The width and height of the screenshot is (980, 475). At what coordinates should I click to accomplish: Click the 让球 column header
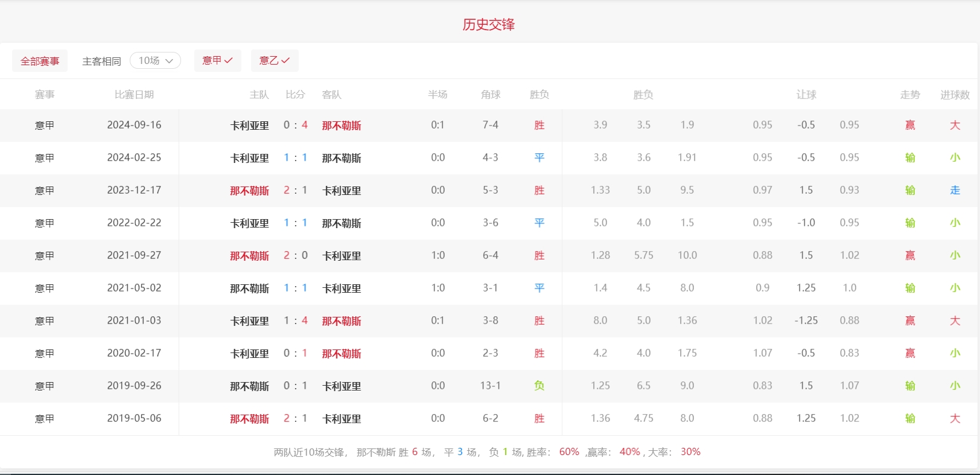806,95
